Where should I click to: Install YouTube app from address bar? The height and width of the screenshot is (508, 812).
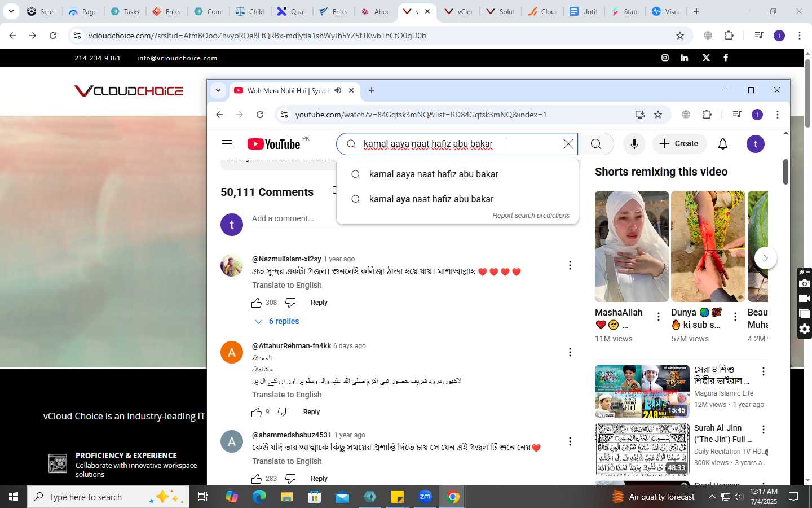pos(639,115)
